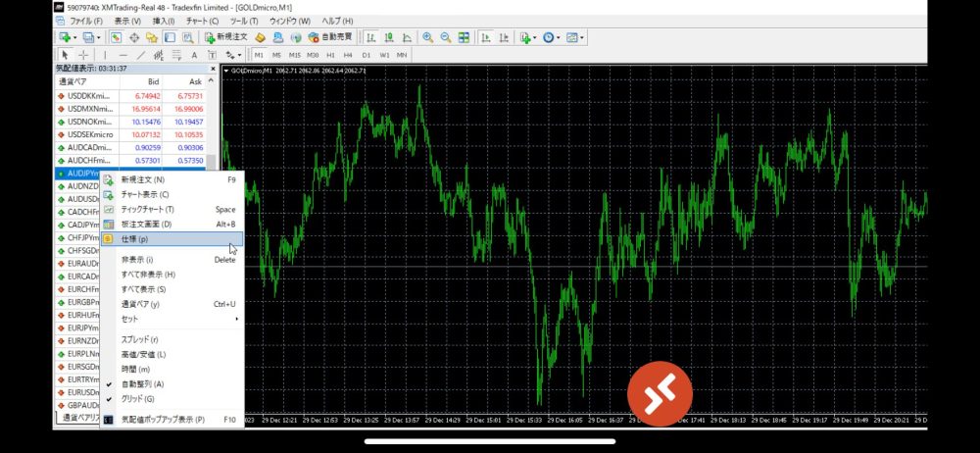Toggle the Navigator star-folder icon

[151, 37]
